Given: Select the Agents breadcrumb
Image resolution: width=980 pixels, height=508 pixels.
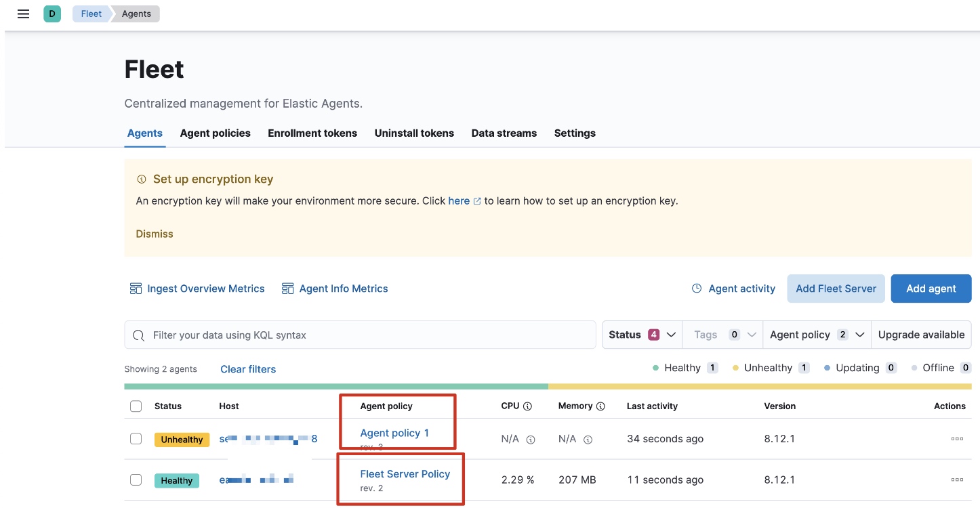Looking at the screenshot, I should [x=136, y=14].
